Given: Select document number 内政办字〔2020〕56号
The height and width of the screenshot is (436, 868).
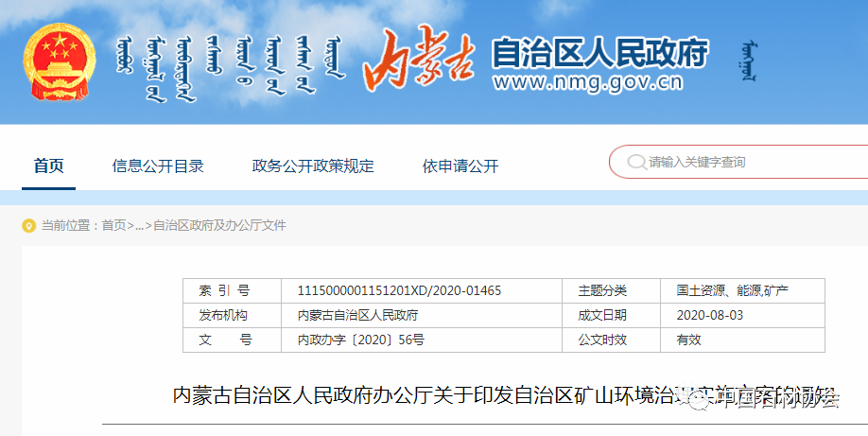Looking at the screenshot, I should (361, 340).
